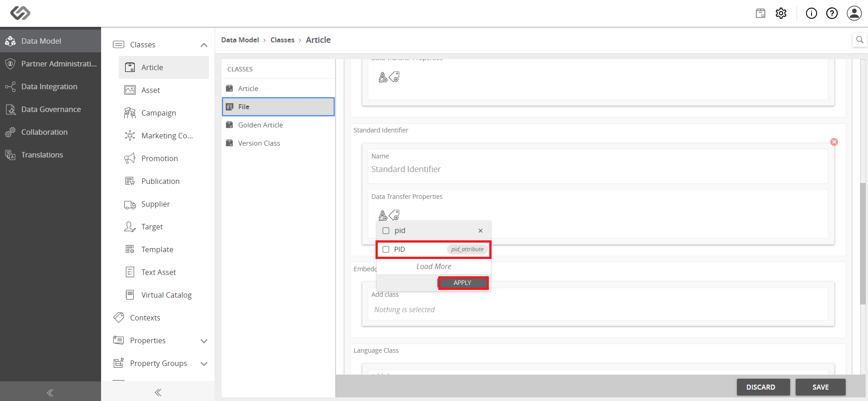Click Contexts tag icon
Image resolution: width=868 pixels, height=401 pixels.
click(119, 317)
